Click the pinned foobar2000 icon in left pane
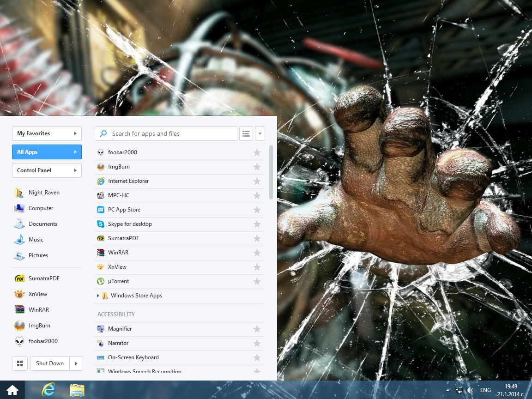This screenshot has height=399, width=532. pos(19,341)
